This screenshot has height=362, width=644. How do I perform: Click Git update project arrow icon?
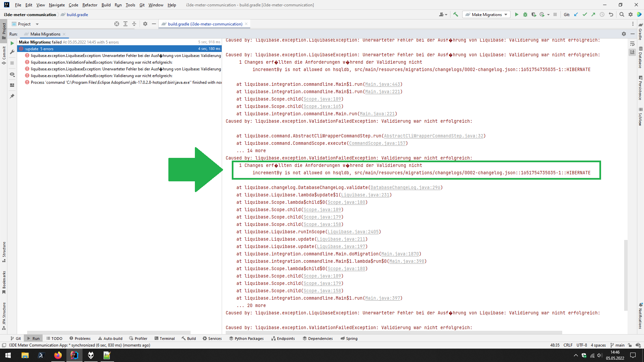pos(576,14)
